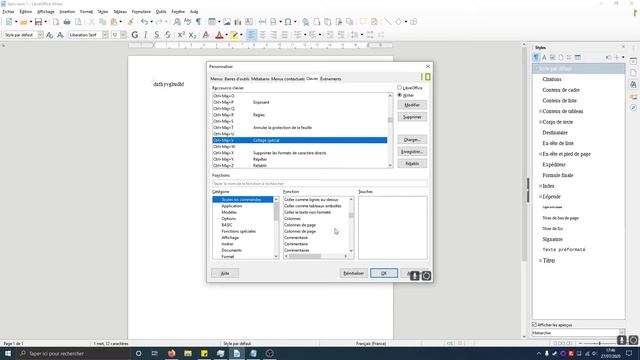This screenshot has height=360, width=640.
Task: Click the Subscript X₂ icon
Action: tap(192, 35)
